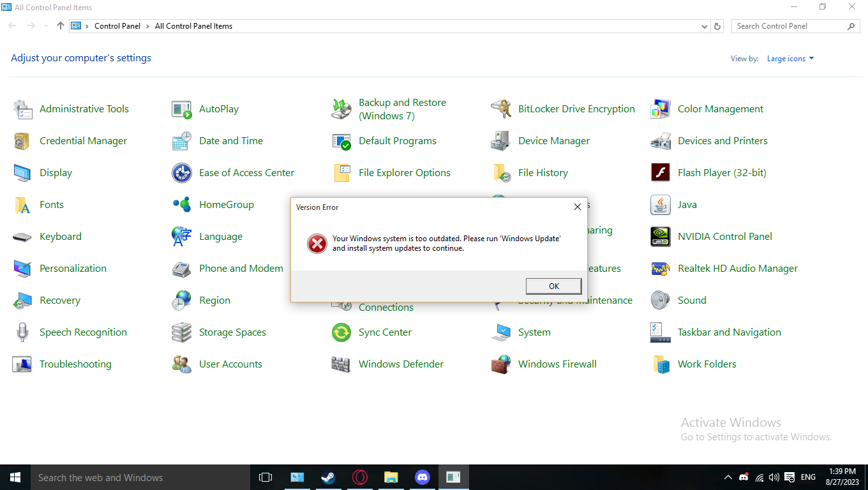This screenshot has width=868, height=490.
Task: Open the Display monitor icon
Action: [22, 173]
